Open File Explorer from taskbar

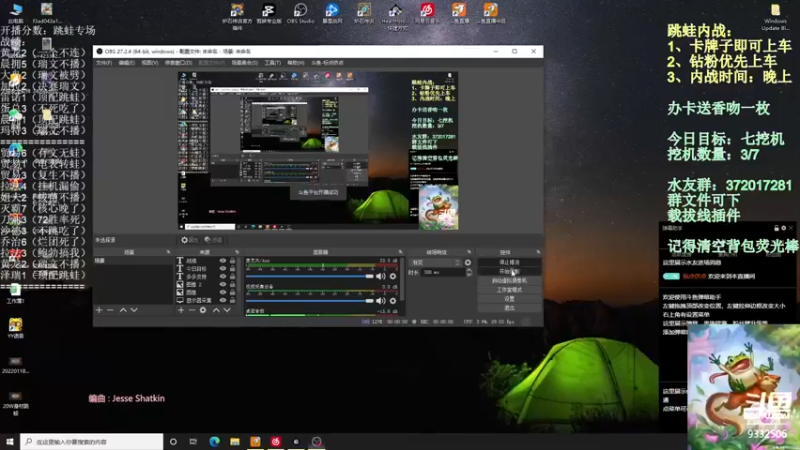coord(235,441)
